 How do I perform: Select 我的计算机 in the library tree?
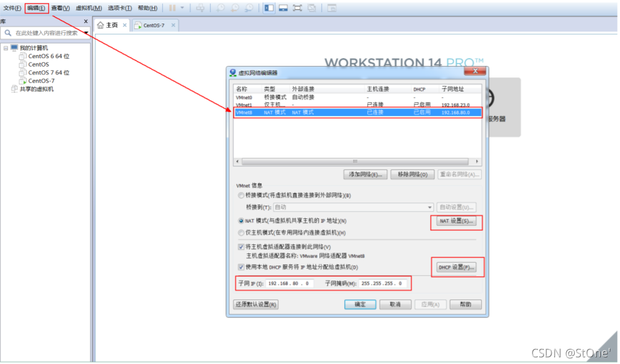[34, 48]
